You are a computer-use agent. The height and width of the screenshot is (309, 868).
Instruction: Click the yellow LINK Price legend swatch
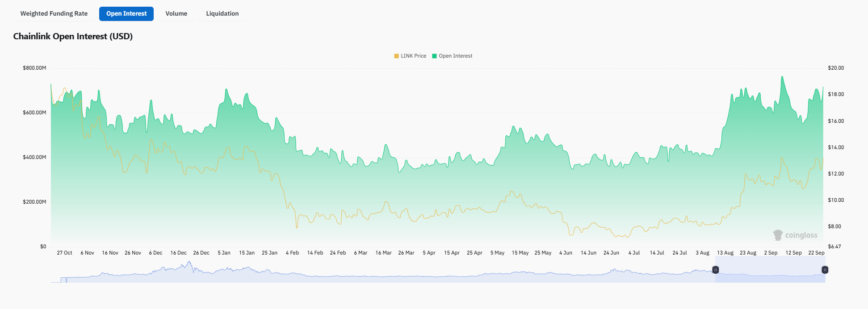pos(396,56)
